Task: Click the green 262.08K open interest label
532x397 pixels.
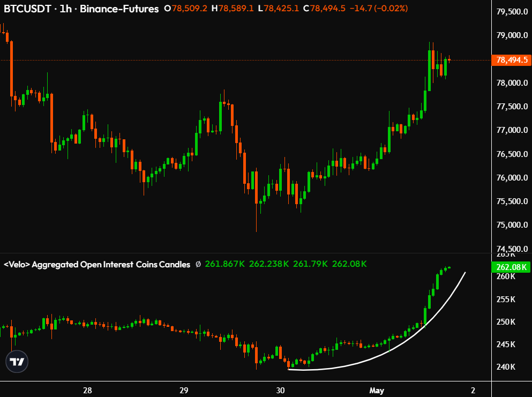Action: tap(511, 267)
